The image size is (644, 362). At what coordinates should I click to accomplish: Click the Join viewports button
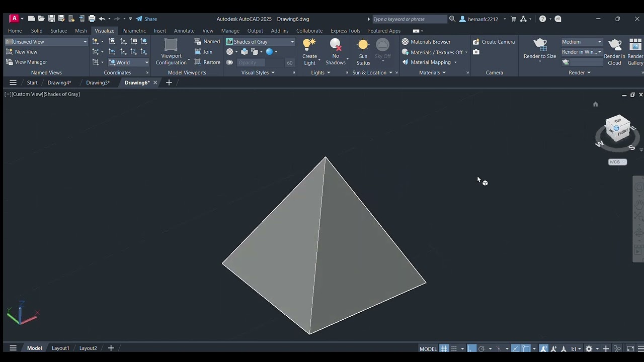tap(203, 52)
